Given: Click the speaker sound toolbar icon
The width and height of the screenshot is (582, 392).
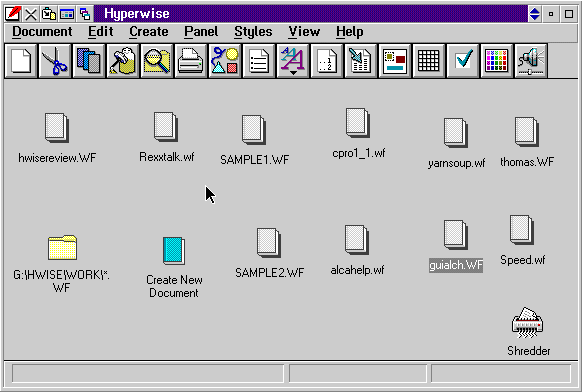Looking at the screenshot, I should point(531,61).
